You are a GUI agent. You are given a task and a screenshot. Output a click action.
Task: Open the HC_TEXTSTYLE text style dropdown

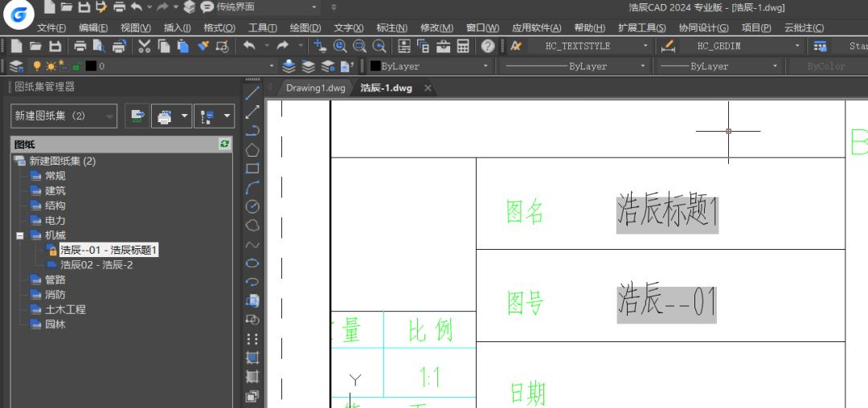589,46
